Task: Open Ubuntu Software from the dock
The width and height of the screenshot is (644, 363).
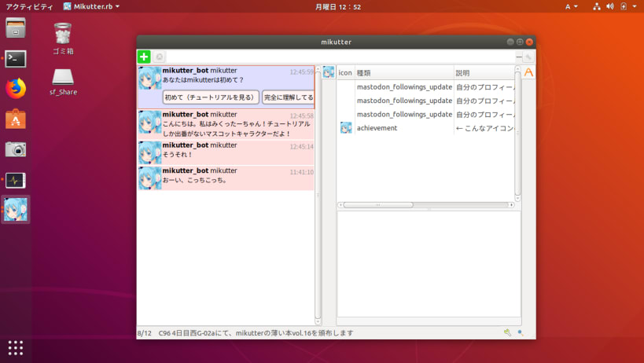Action: 16,119
